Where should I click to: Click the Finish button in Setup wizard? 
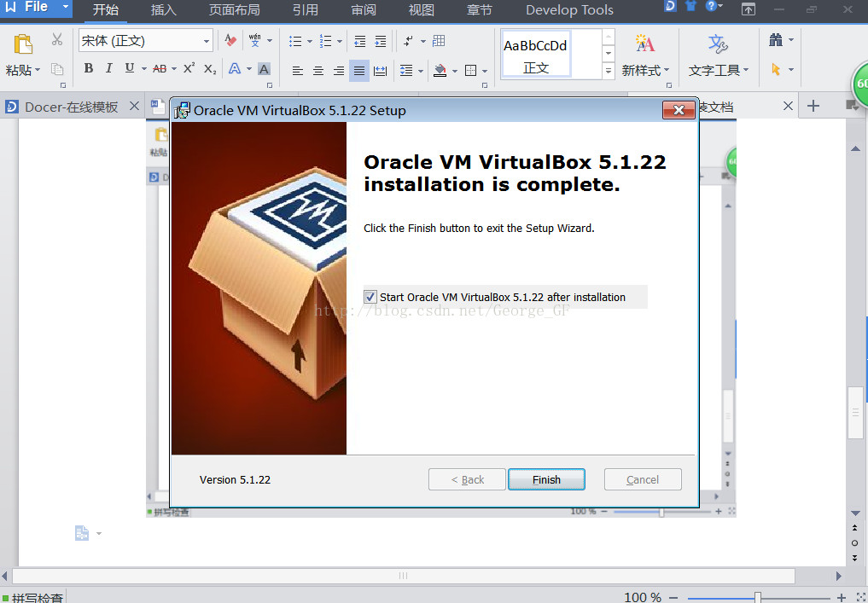(x=546, y=479)
